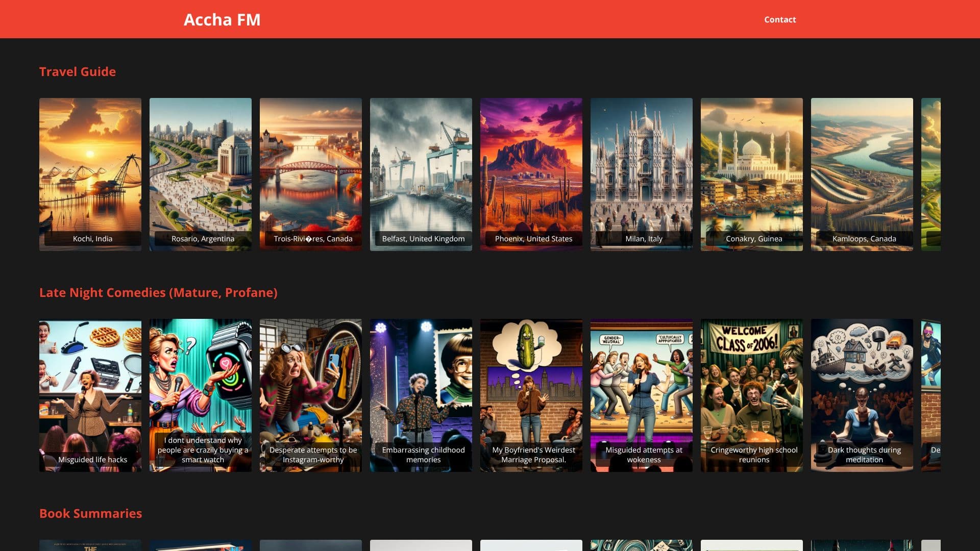The width and height of the screenshot is (980, 551).
Task: Open the Contact page link
Action: [x=780, y=19]
